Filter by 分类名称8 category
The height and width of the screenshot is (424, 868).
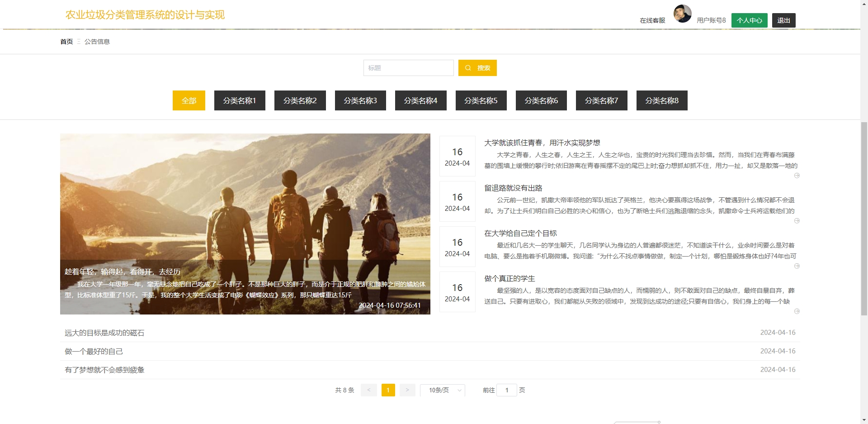point(662,100)
